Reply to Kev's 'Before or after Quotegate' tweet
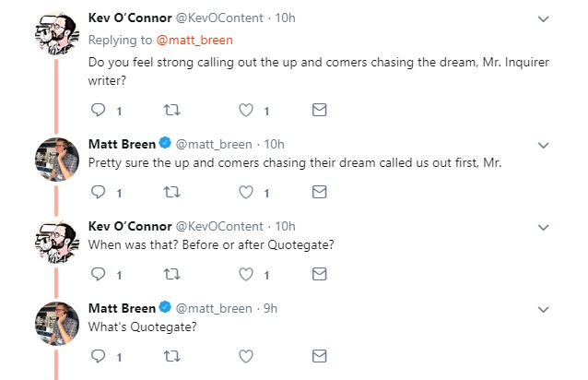 (100, 274)
